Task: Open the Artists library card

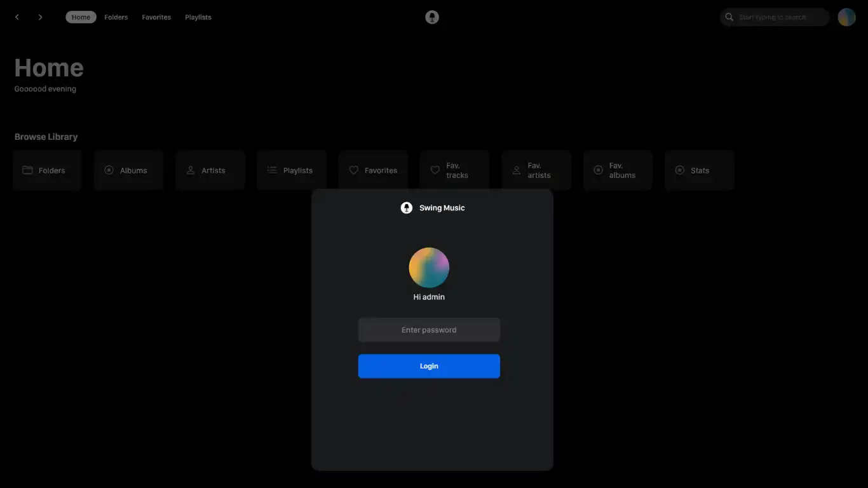Action: coord(210,170)
